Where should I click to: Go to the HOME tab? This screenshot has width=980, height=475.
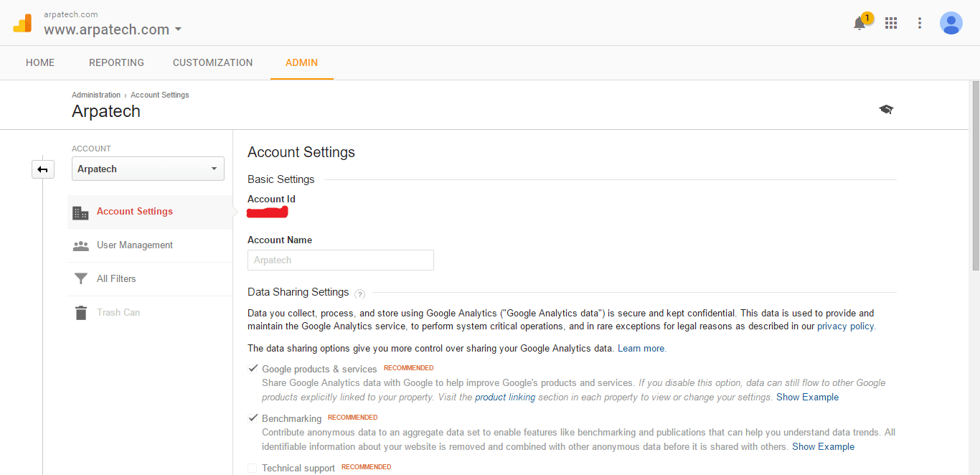pyautogui.click(x=40, y=62)
